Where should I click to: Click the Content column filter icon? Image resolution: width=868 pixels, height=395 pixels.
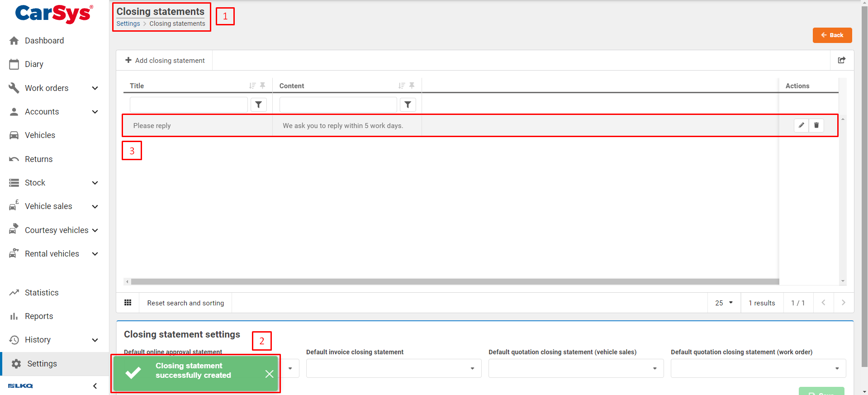coord(408,105)
